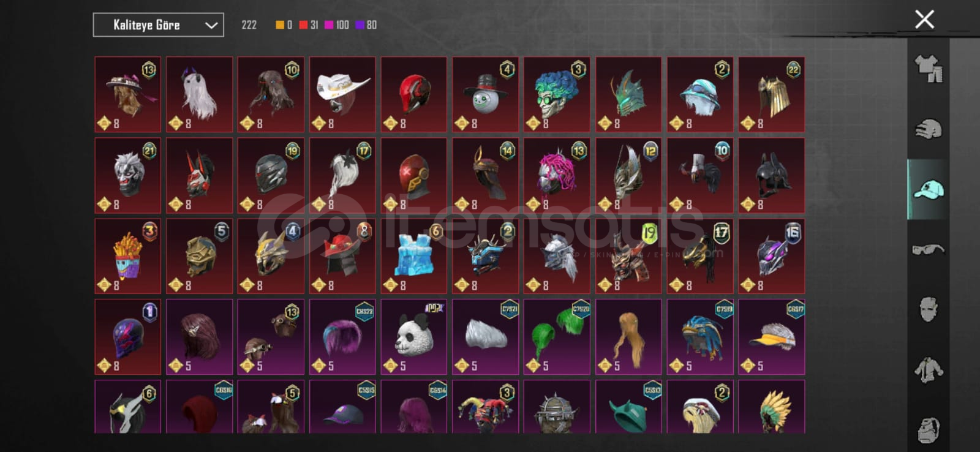Filter by pink quality count 100
The width and height of the screenshot is (980, 452).
click(337, 25)
